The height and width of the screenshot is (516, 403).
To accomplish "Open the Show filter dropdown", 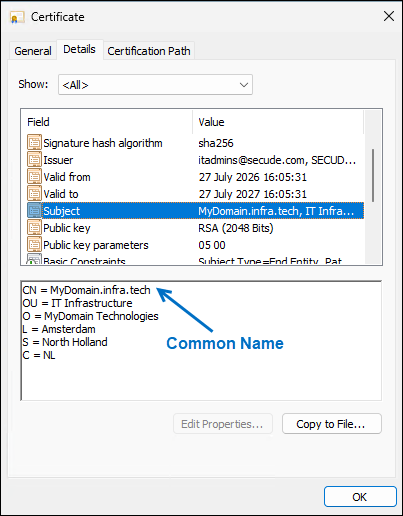I will click(x=155, y=85).
